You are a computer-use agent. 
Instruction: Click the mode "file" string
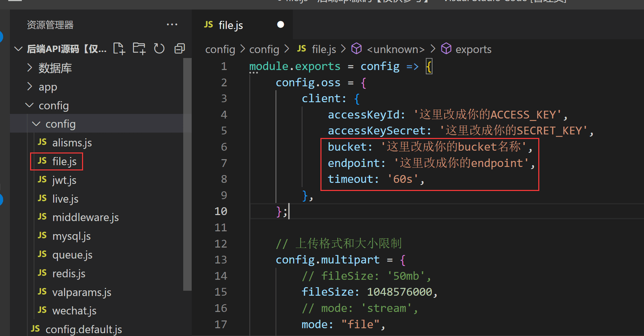pos(361,324)
